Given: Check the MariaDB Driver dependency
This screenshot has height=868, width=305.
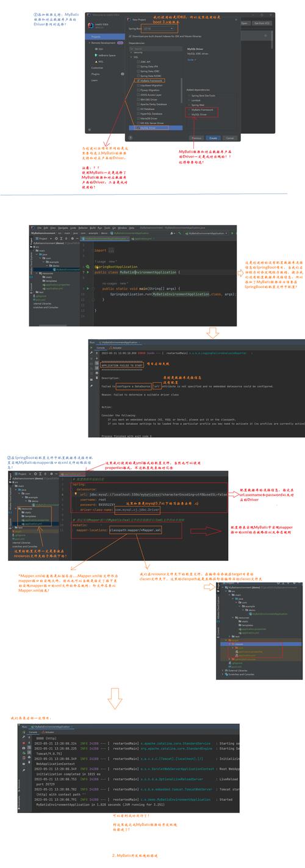Looking at the screenshot, I should 138,118.
